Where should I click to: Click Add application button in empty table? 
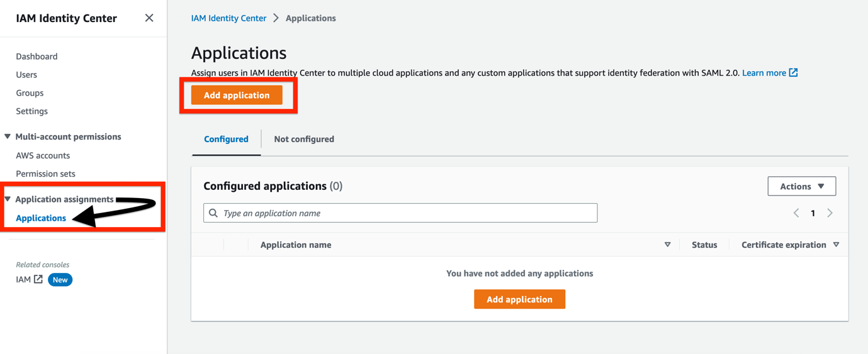pos(519,299)
